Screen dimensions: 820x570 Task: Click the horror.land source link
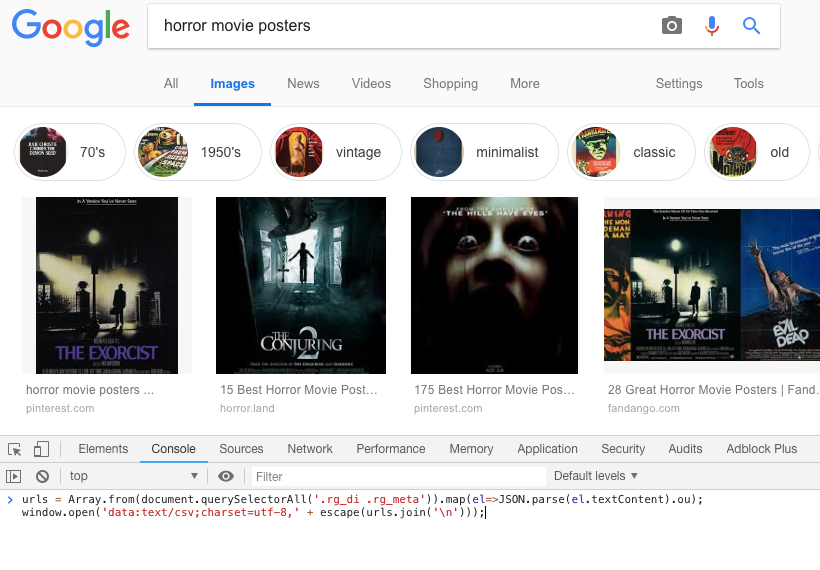pyautogui.click(x=247, y=408)
